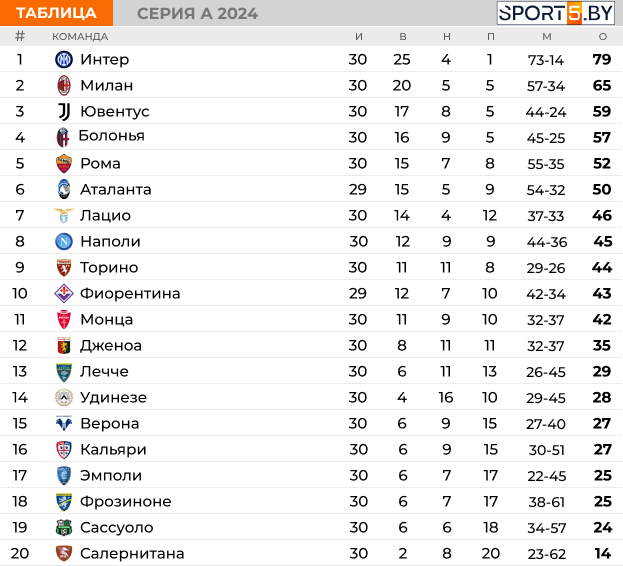Click the Genoa club badge
Image resolution: width=623 pixels, height=566 pixels.
(64, 345)
